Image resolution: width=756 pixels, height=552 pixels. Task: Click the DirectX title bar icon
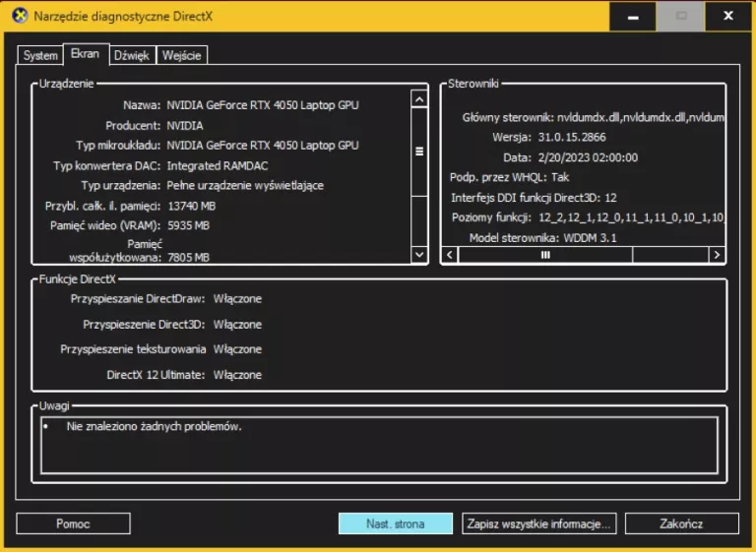(x=20, y=16)
